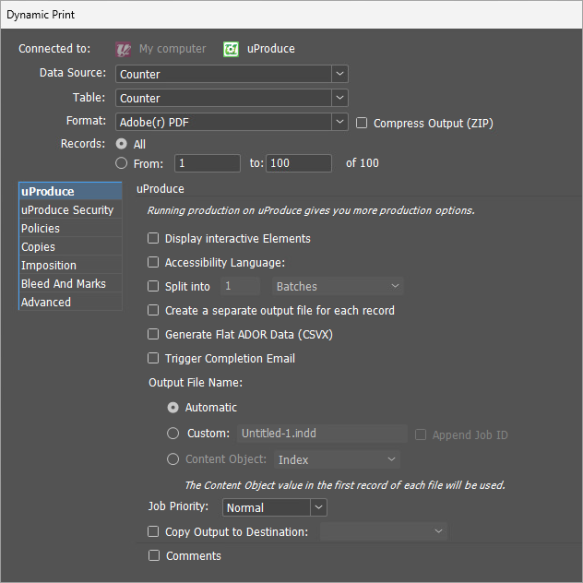Select the My computer connection icon

coord(123,49)
